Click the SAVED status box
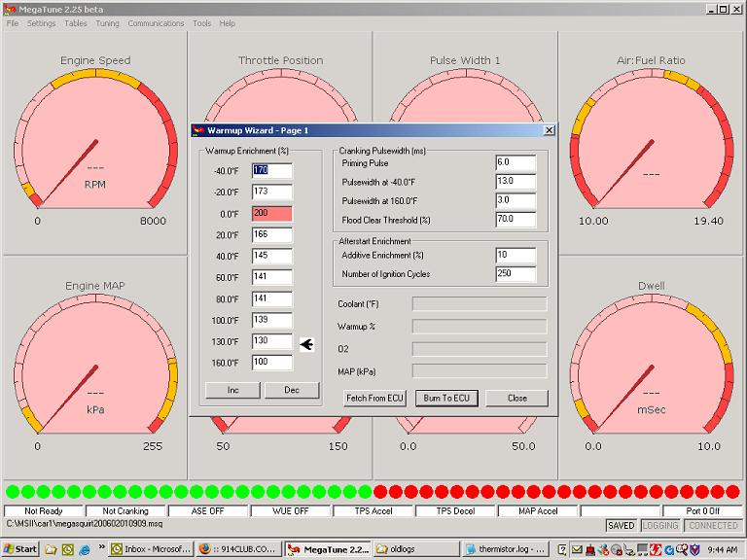 tap(622, 526)
